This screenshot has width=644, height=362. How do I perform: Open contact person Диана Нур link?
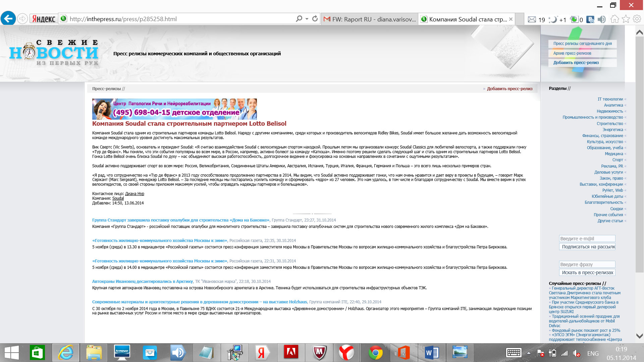coord(135,194)
